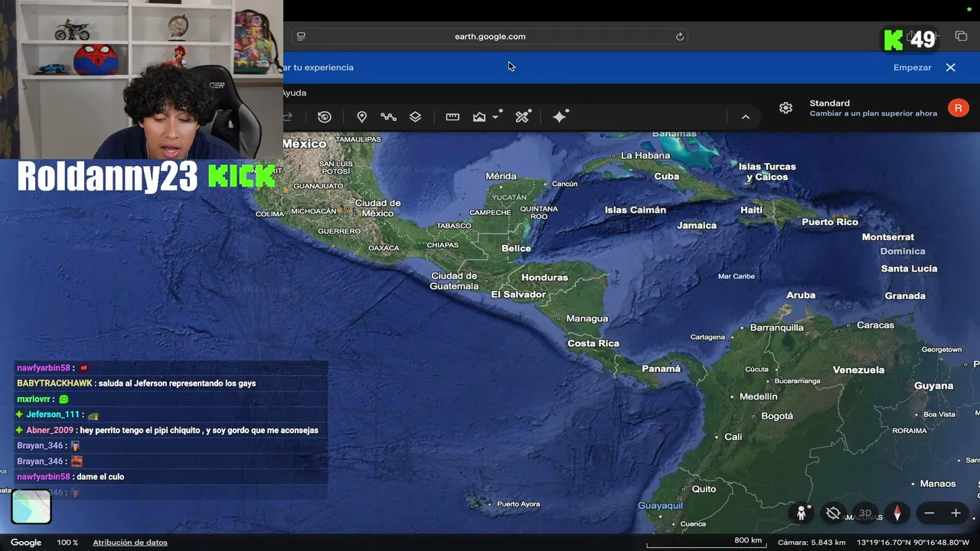Focus the earth.google.com address bar
This screenshot has height=551, width=980.
click(x=490, y=37)
